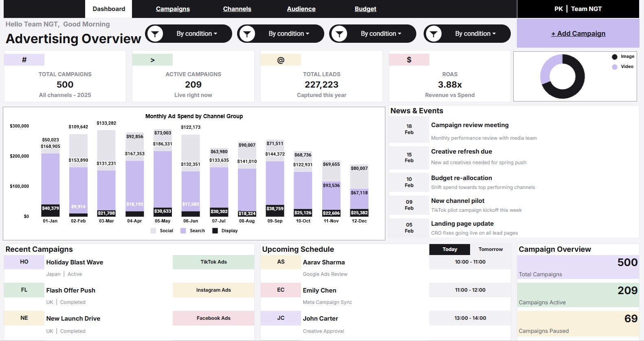Click the 15 Feb date tile
644x341 pixels.
point(409,158)
